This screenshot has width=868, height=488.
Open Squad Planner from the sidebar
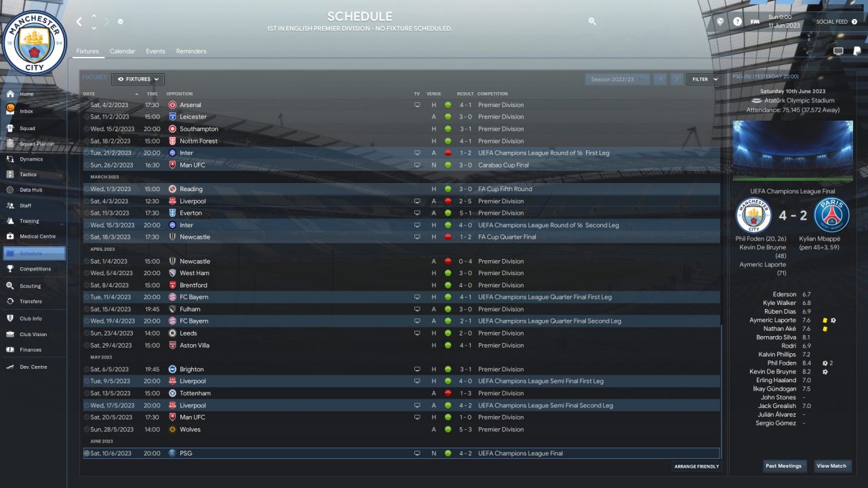(34, 144)
